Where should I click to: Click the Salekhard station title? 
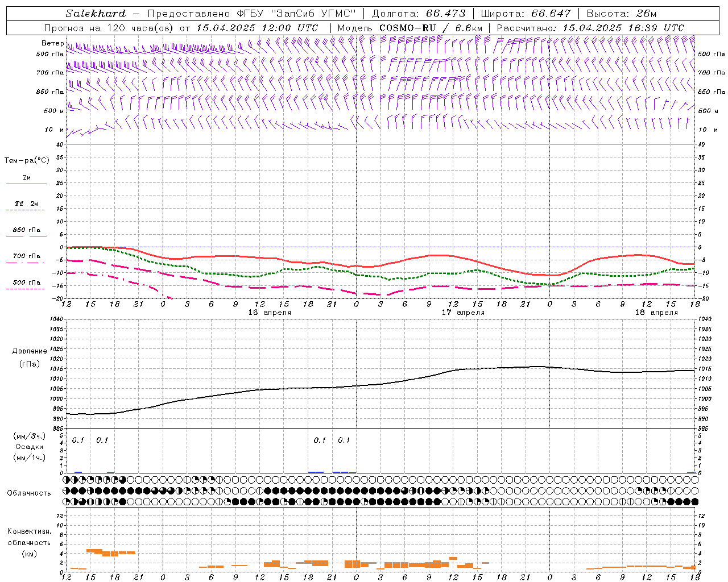96,14
